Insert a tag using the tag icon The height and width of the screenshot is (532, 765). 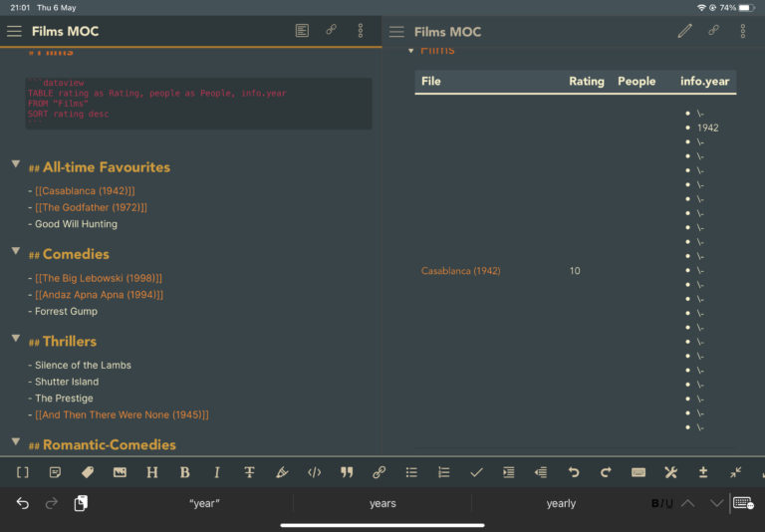click(x=88, y=472)
